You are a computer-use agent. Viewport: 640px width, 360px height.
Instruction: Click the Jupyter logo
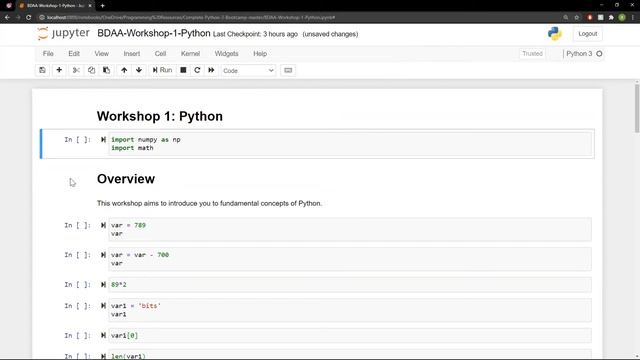point(63,33)
